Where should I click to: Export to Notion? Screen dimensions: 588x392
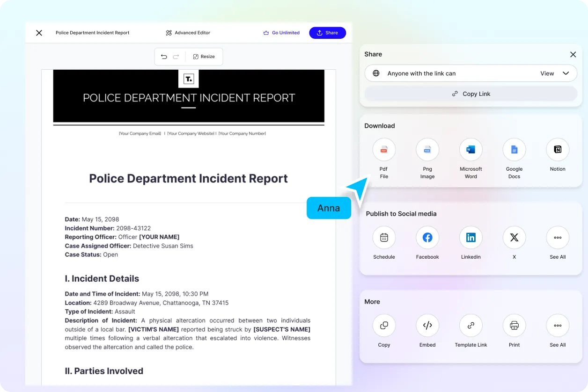click(558, 150)
